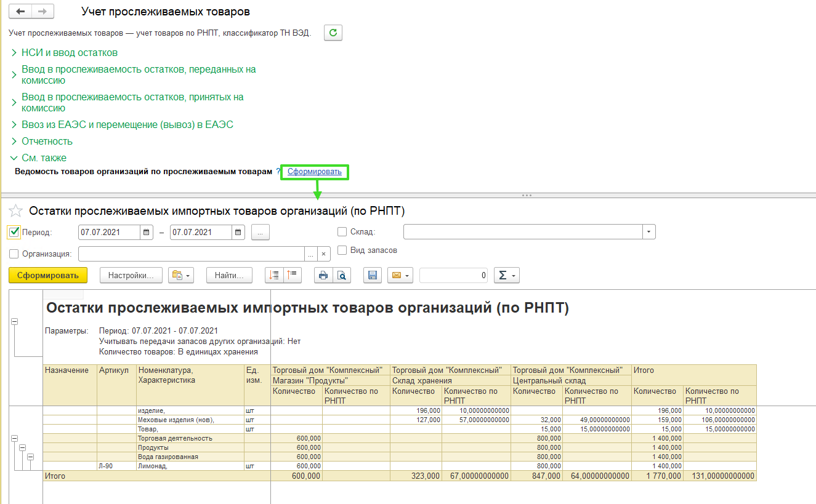Click the Вода газированная cell

(190, 457)
